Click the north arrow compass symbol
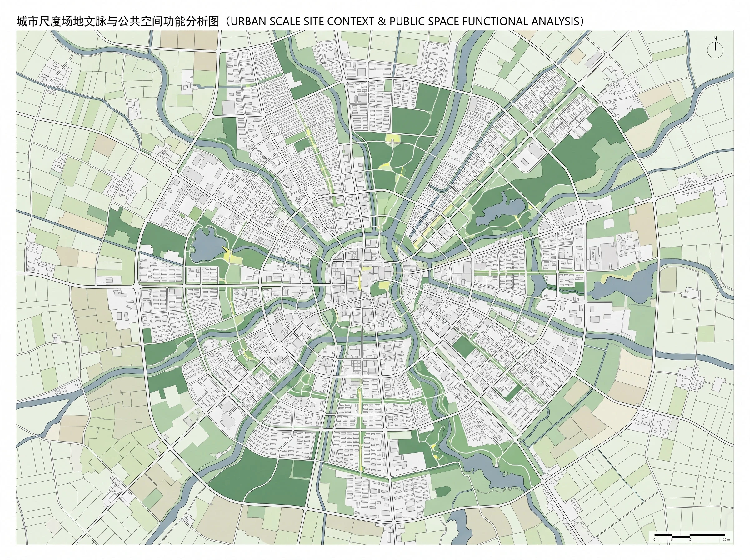 pos(715,50)
